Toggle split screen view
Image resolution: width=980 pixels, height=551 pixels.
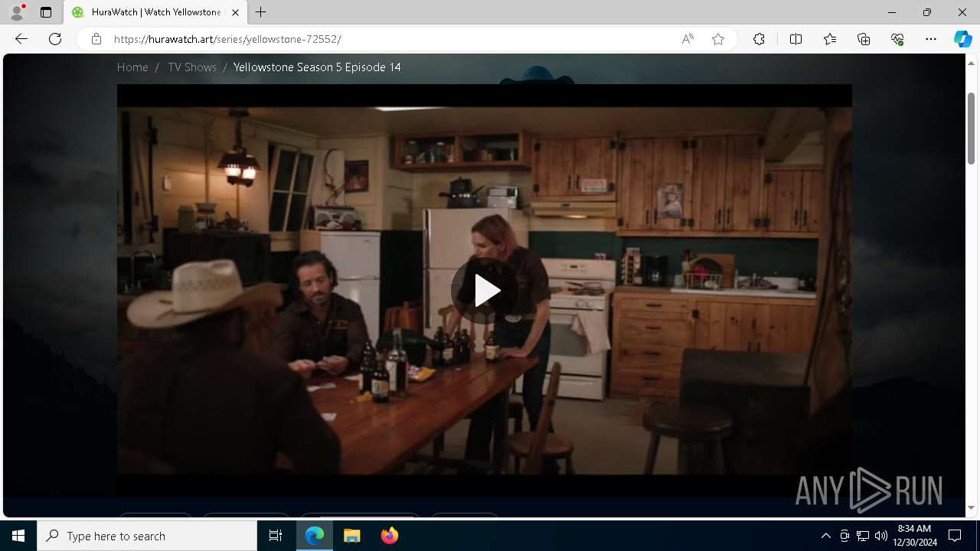coord(795,39)
